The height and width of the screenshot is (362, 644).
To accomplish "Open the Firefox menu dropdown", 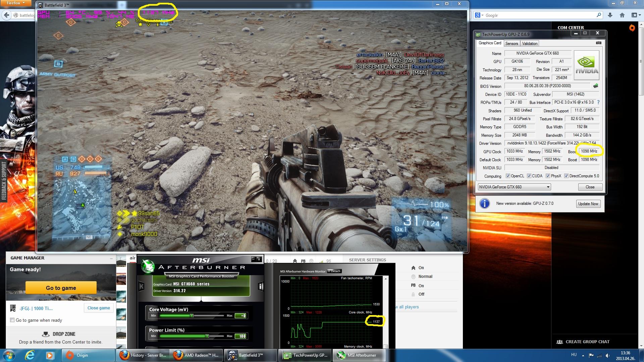I will click(x=16, y=3).
